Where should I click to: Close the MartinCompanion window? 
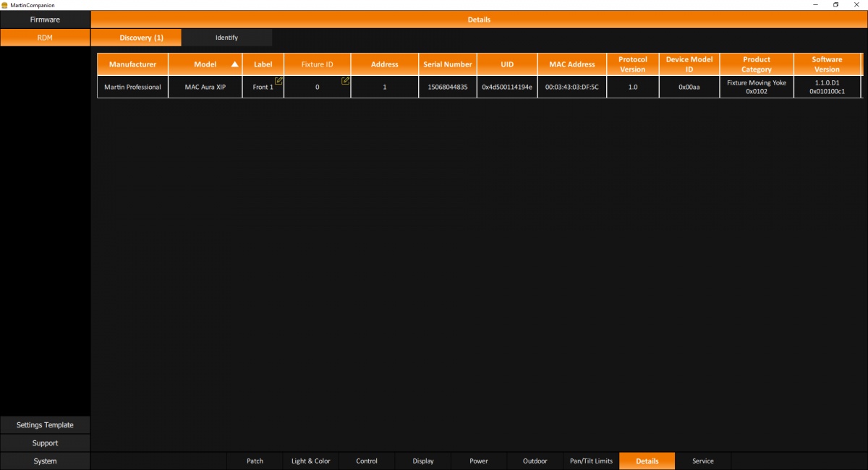[856, 5]
